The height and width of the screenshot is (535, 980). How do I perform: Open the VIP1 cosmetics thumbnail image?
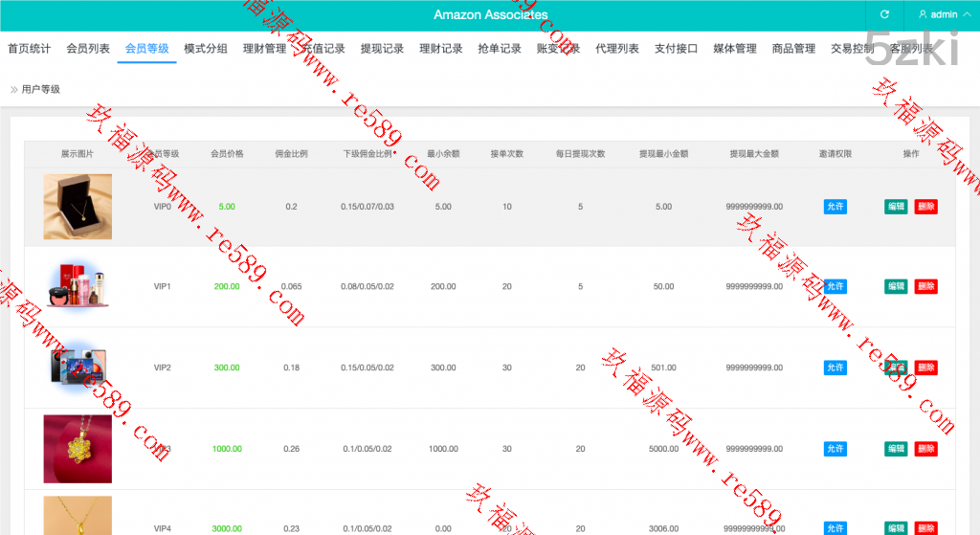coord(78,286)
